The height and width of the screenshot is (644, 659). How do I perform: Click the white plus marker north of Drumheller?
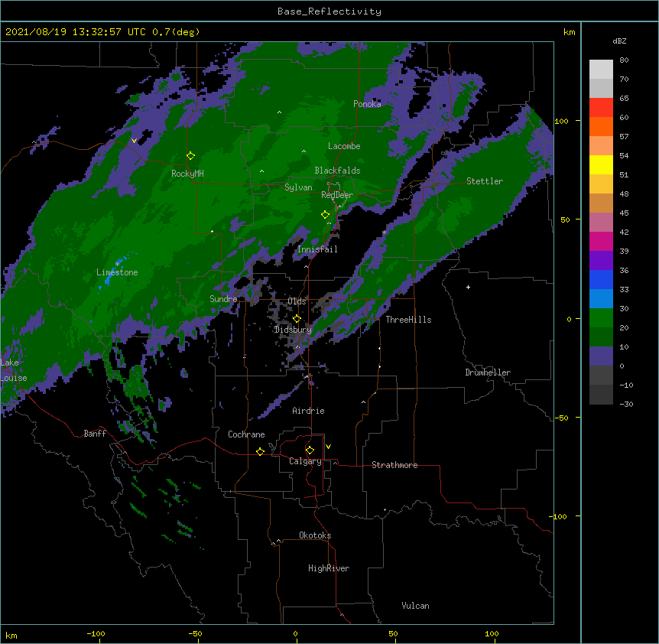(x=468, y=287)
